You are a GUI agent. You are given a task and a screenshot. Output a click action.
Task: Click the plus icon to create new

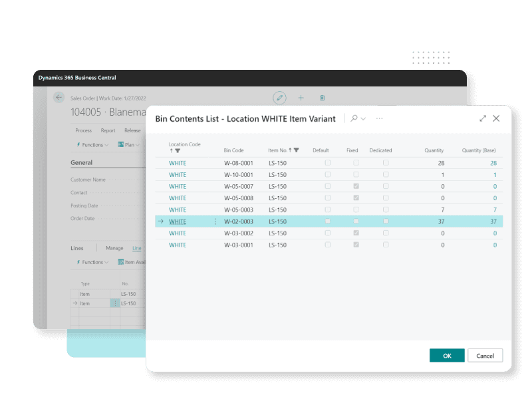(x=301, y=98)
